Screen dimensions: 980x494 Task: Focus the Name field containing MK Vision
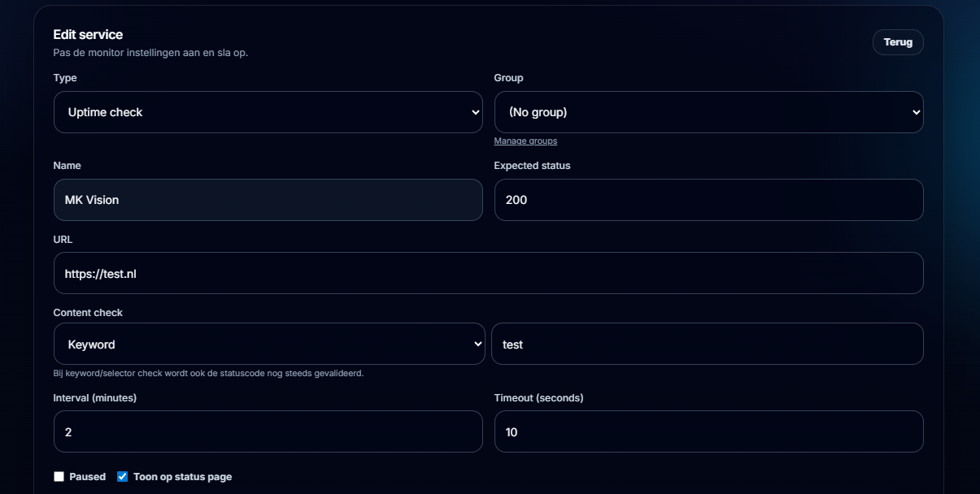click(x=268, y=200)
